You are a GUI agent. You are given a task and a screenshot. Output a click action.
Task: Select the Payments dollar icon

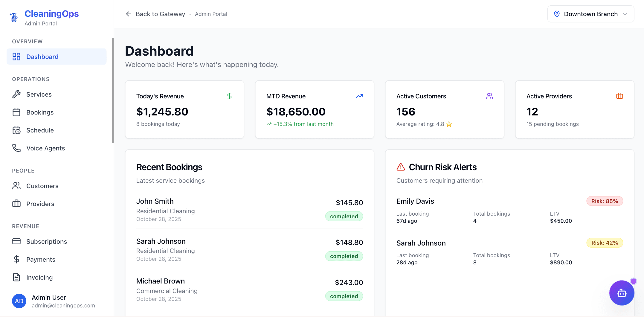(x=17, y=259)
